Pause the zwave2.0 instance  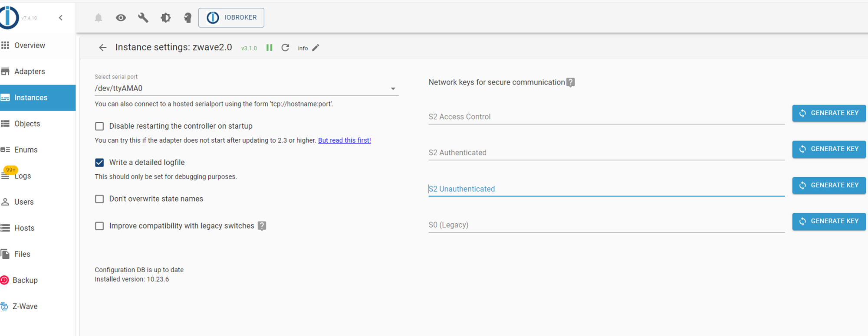coord(270,48)
